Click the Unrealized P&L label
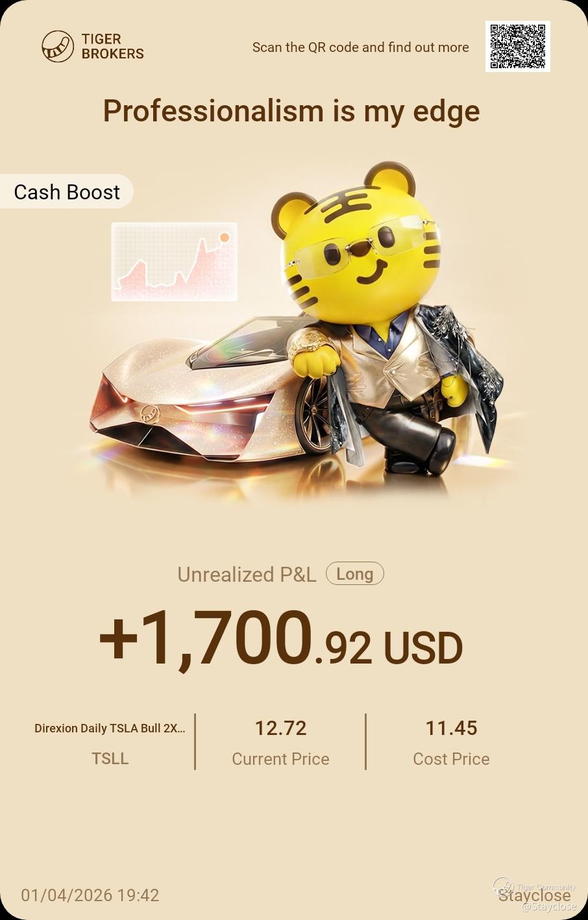588x920 pixels. pos(247,575)
